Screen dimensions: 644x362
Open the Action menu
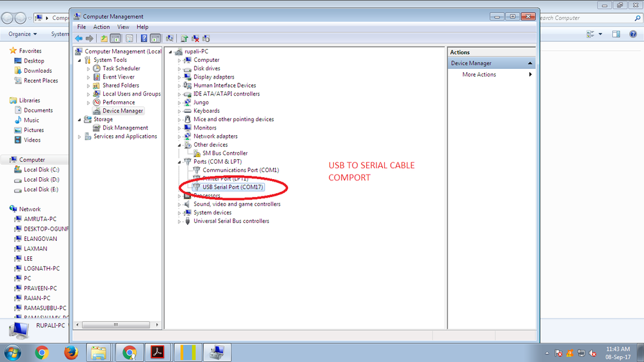pos(101,27)
